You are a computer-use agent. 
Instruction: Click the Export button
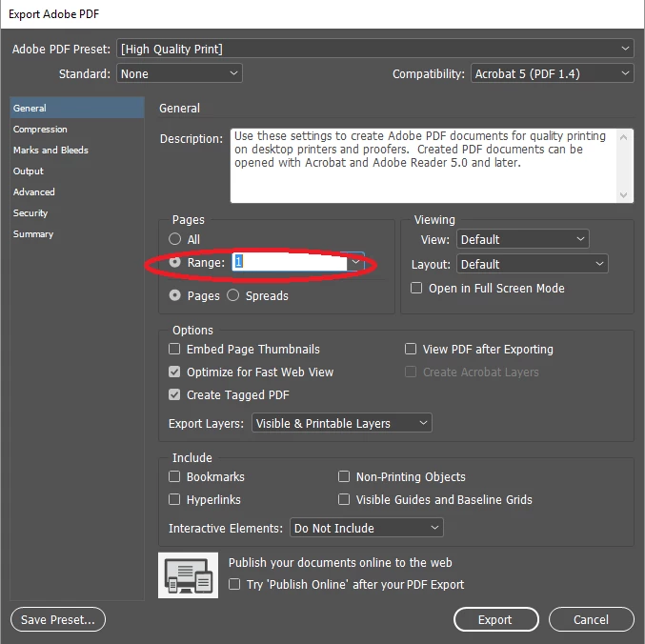pos(496,619)
